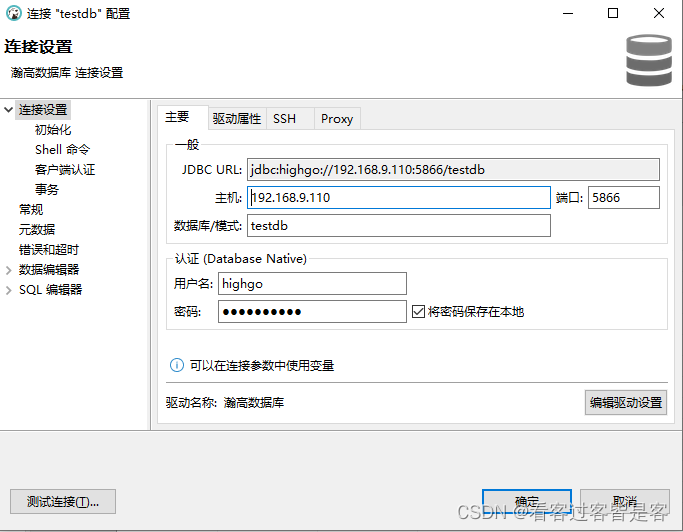Screen dimensions: 683x532
Task: Select Shell 命令 tree item
Action: tap(63, 150)
